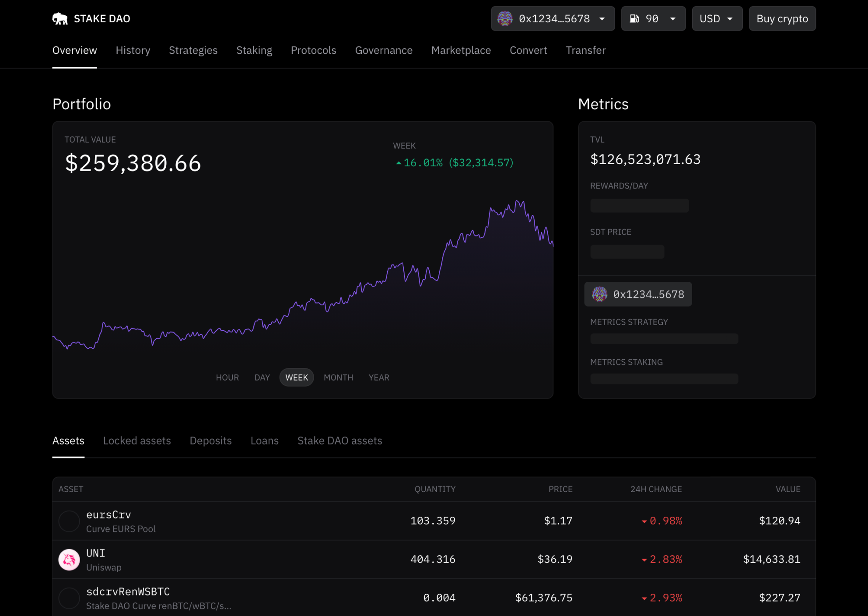Select the DAY chart range
Image resolution: width=868 pixels, height=616 pixels.
point(262,378)
